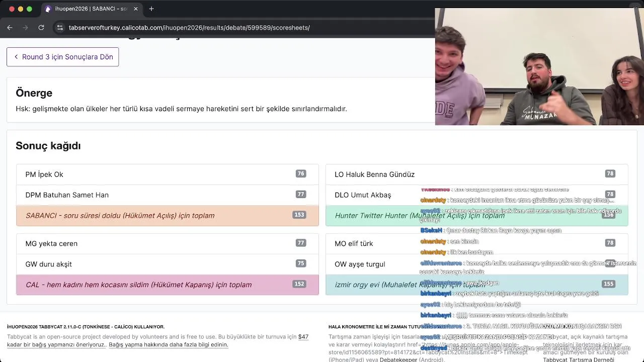Click the motion text starting Hsk
Viewport: 644px width, 362px height.
point(181,109)
